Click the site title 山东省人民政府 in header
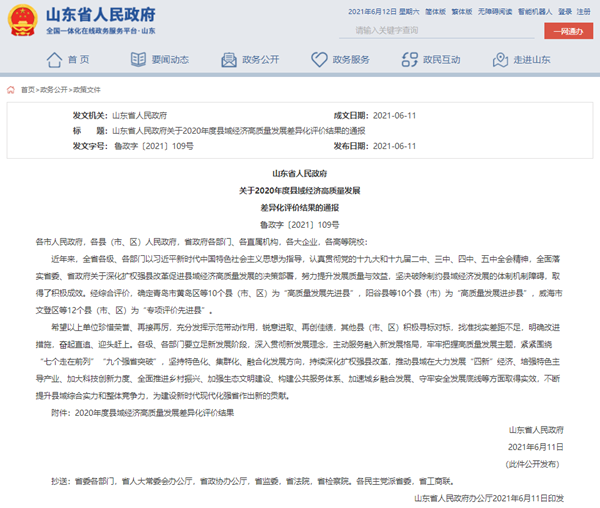This screenshot has width=600, height=508. [x=101, y=15]
